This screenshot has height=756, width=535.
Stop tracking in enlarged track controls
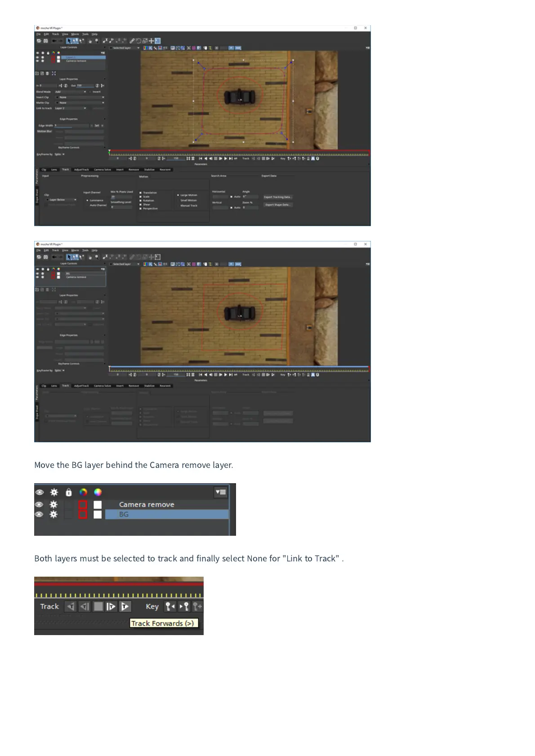[x=98, y=606]
